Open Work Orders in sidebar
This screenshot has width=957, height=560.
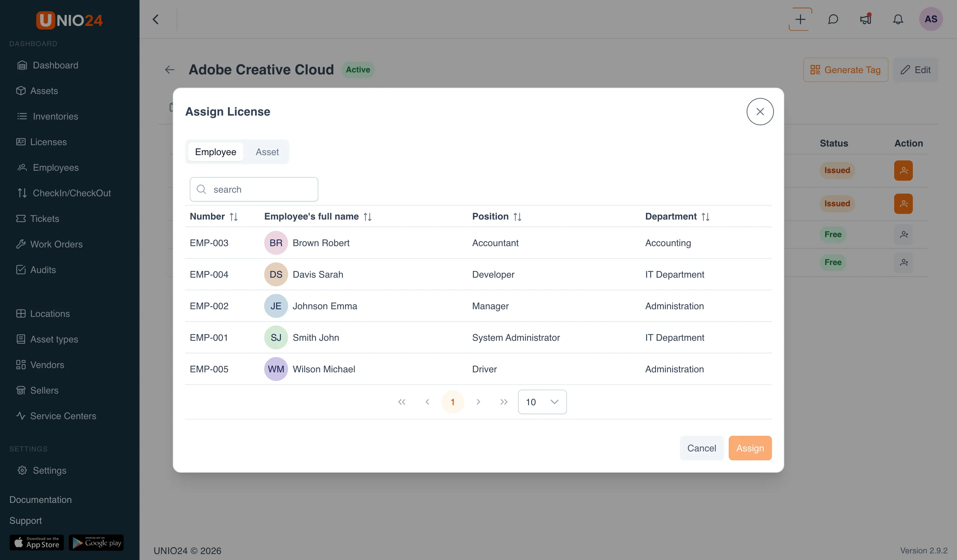[50, 244]
